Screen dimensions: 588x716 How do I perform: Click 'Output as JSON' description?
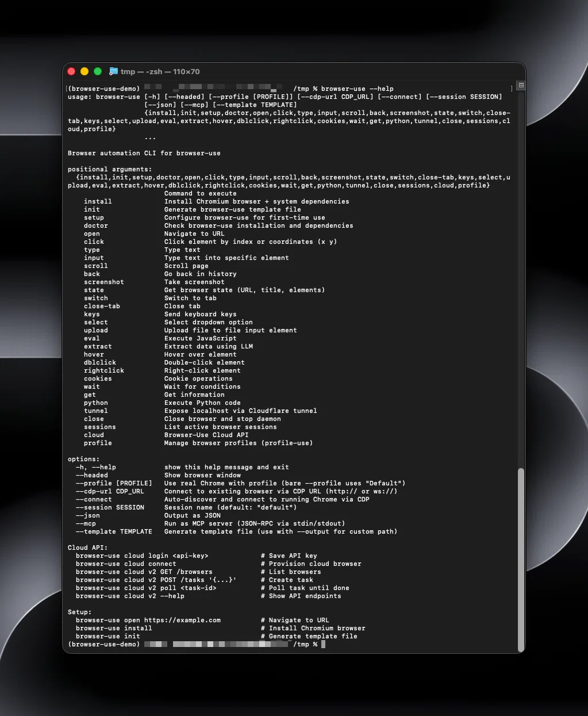[193, 515]
